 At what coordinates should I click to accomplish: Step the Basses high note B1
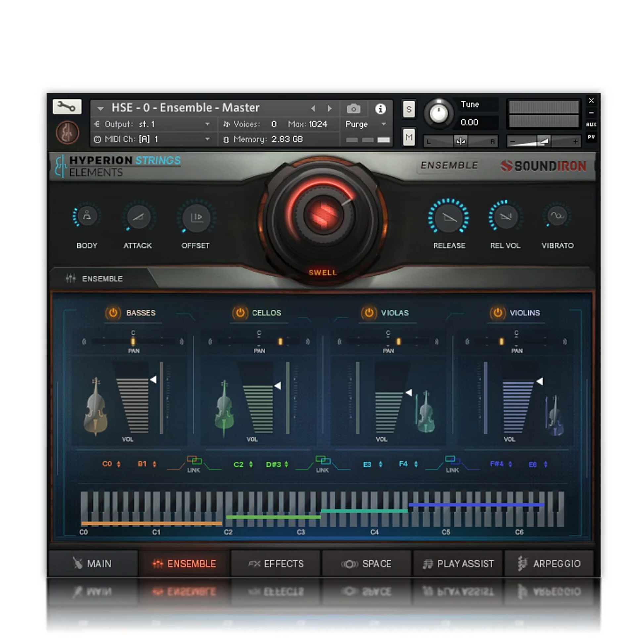(x=154, y=464)
